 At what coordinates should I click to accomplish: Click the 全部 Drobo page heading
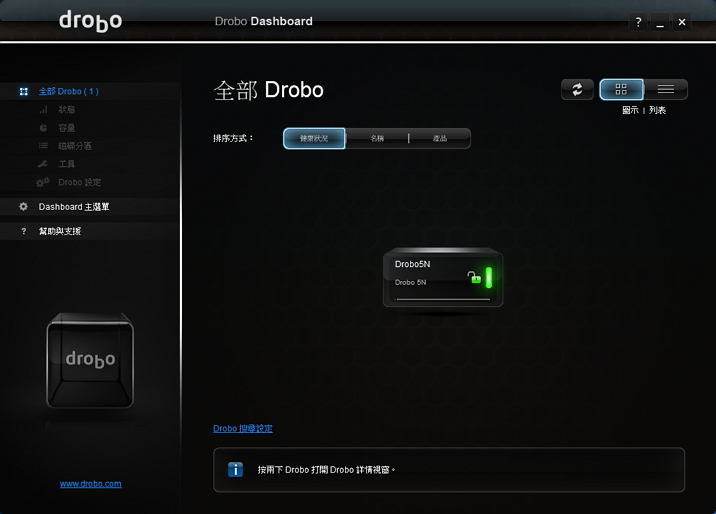pos(268,90)
